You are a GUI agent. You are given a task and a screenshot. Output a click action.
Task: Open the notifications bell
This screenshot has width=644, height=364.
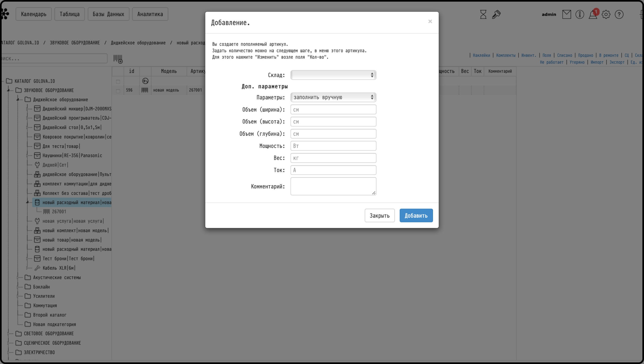coord(593,14)
